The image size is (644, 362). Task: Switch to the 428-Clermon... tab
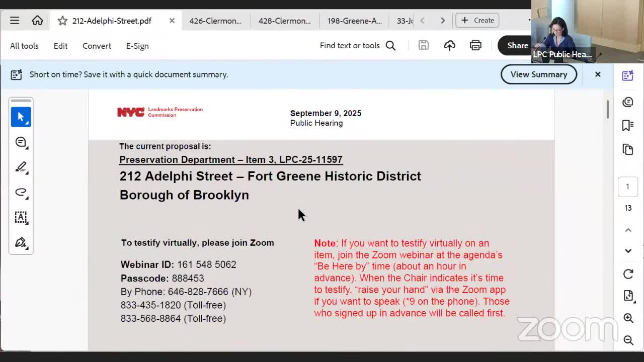click(x=284, y=21)
